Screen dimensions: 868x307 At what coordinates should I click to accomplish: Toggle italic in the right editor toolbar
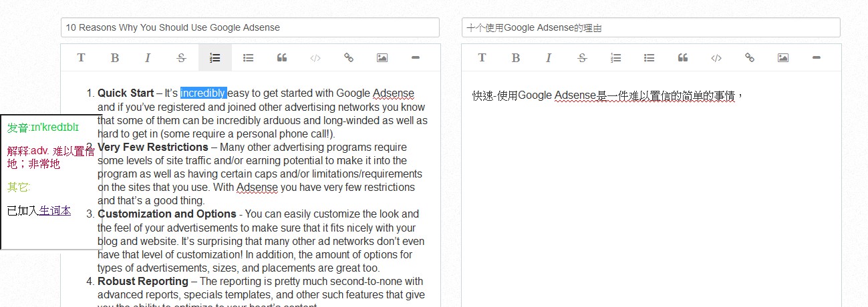(x=549, y=58)
